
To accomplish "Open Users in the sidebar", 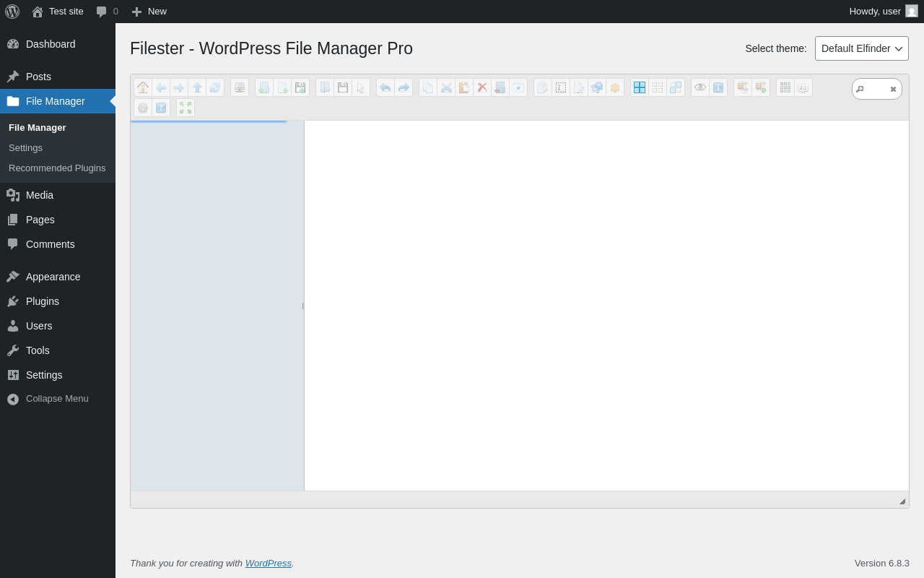I will (x=58, y=326).
